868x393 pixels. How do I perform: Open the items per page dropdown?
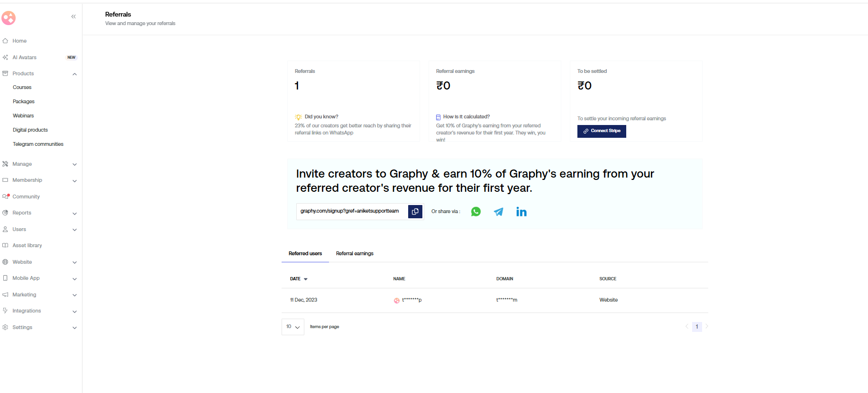point(293,327)
